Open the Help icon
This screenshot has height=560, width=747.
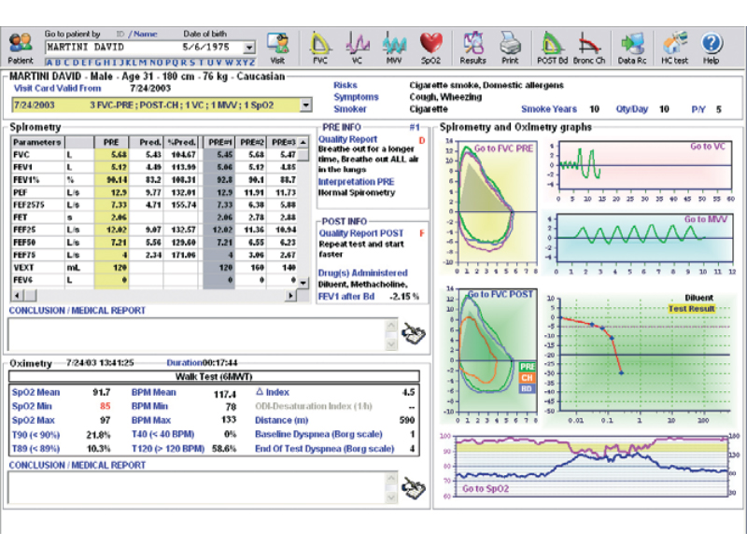click(712, 48)
